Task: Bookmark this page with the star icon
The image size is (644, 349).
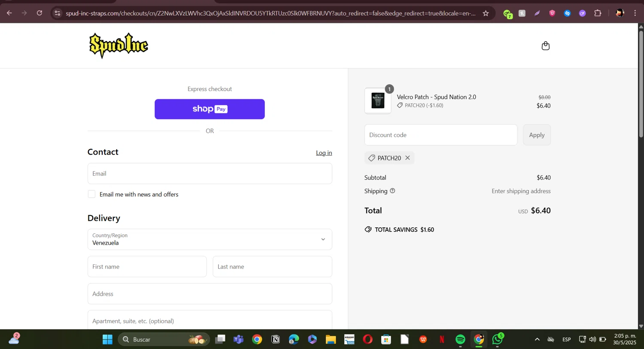Action: click(486, 13)
